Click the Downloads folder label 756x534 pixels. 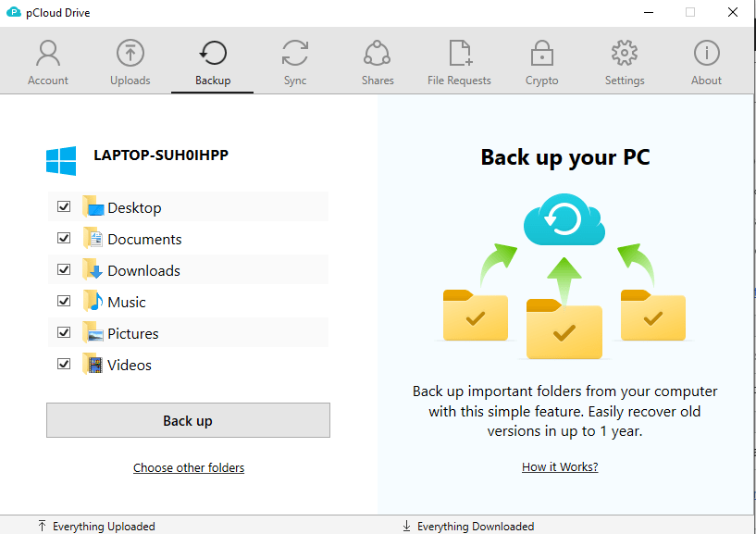(143, 270)
